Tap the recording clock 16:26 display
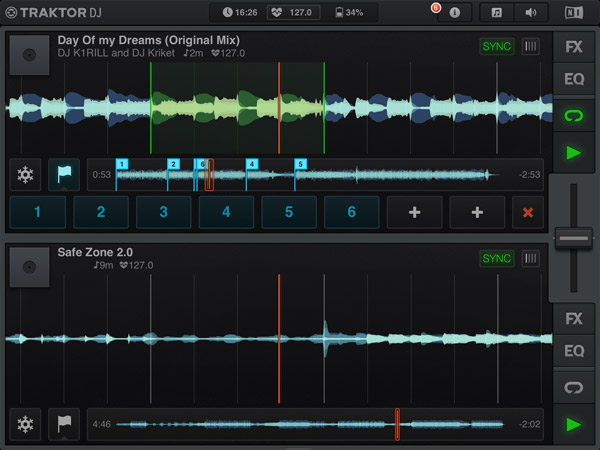Viewport: 600px width, 450px height. 240,13
